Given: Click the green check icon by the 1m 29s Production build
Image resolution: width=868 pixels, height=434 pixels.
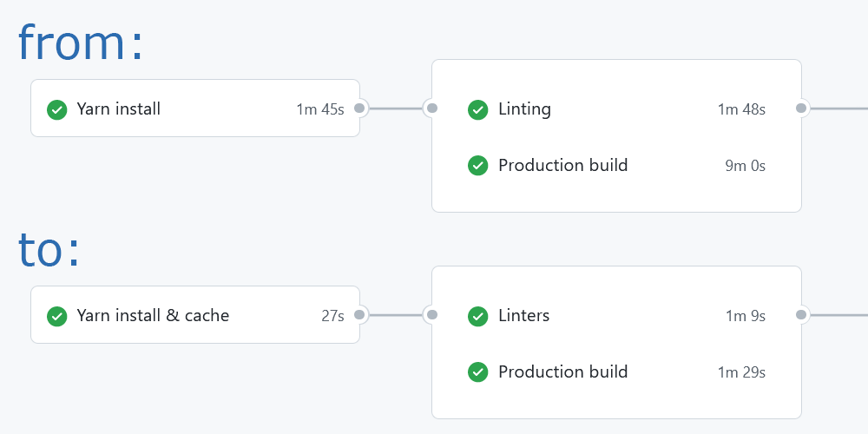Looking at the screenshot, I should tap(477, 372).
